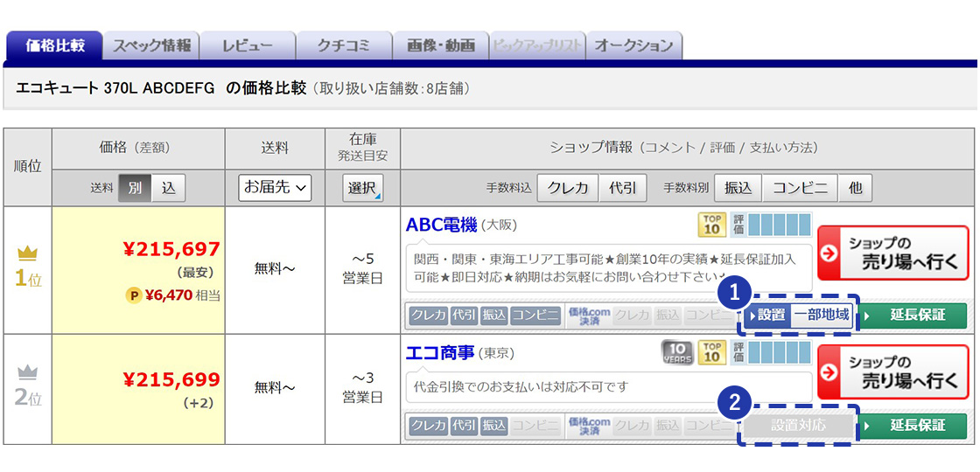Click the P point icon beside ¥6,470
Image resolution: width=980 pixels, height=472 pixels.
[134, 295]
